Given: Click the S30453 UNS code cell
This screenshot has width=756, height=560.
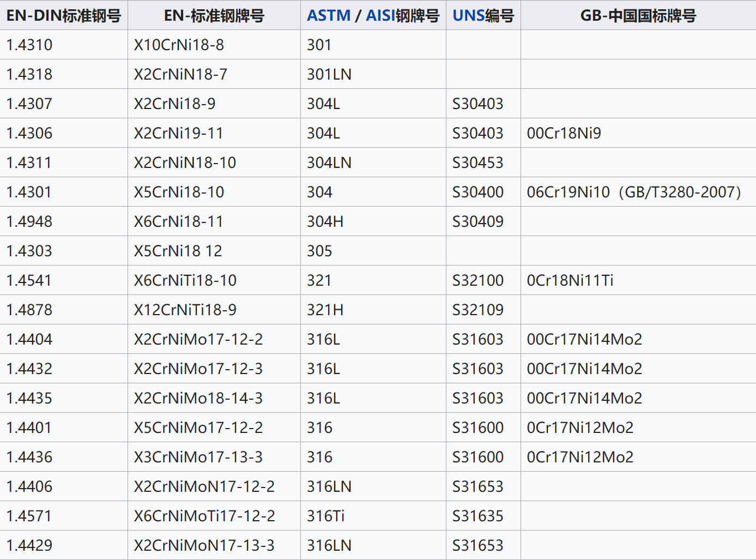Looking at the screenshot, I should [x=477, y=162].
